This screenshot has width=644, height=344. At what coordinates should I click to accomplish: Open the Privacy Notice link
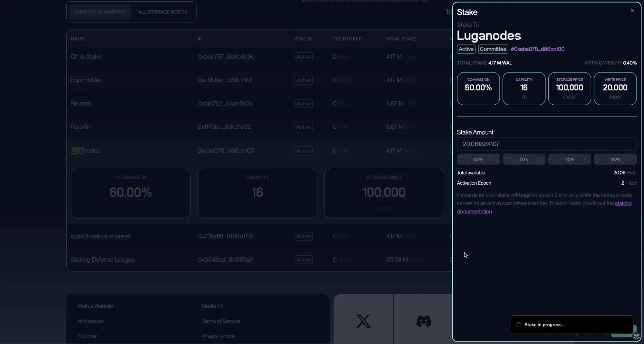click(x=218, y=336)
